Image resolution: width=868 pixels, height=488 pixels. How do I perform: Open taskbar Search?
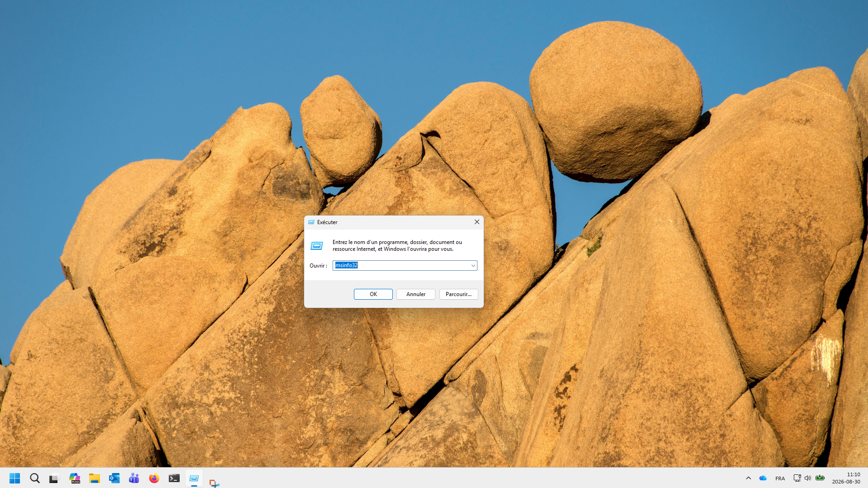35,478
